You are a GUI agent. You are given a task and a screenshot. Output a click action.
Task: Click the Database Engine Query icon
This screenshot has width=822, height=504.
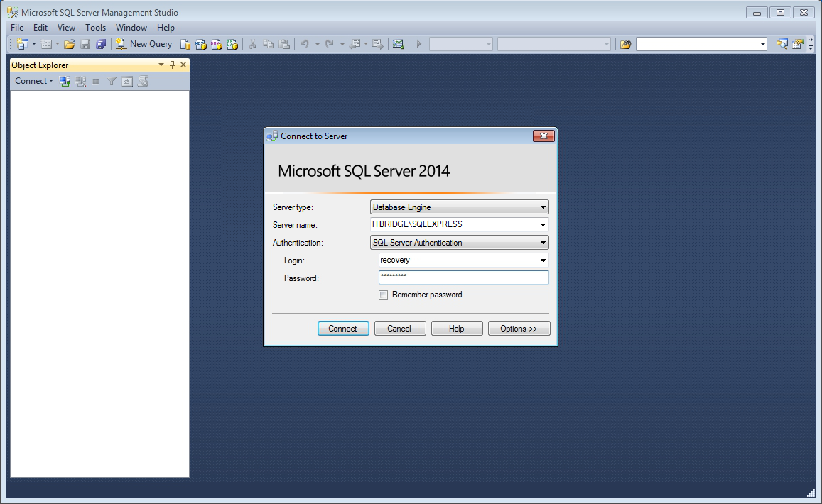tap(185, 45)
